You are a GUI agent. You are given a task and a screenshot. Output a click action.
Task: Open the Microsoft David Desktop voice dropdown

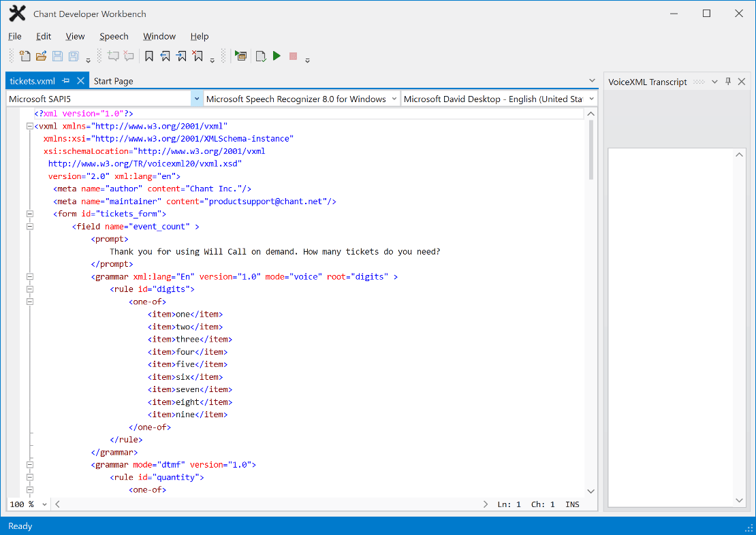pyautogui.click(x=592, y=99)
